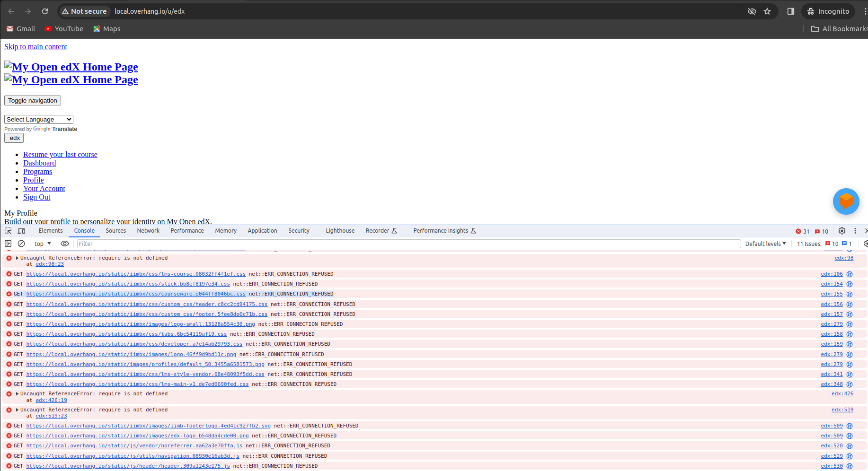Click the red error count badge showing 31

tap(803, 231)
